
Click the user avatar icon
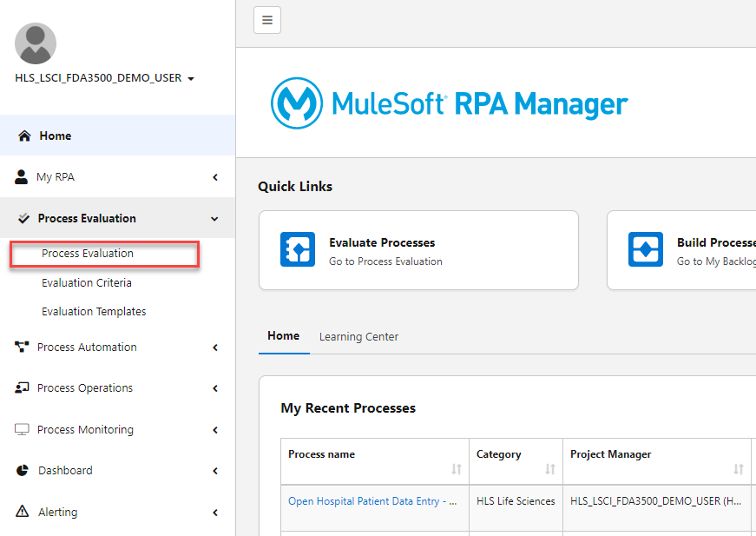coord(36,43)
